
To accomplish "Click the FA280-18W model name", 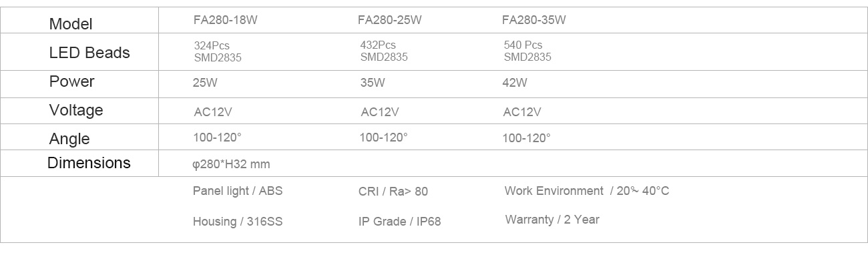I will (225, 20).
